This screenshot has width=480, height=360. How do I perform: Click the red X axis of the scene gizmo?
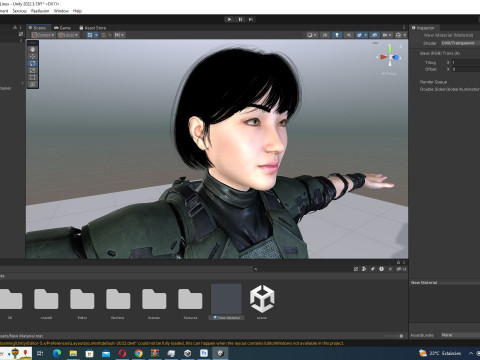click(383, 57)
